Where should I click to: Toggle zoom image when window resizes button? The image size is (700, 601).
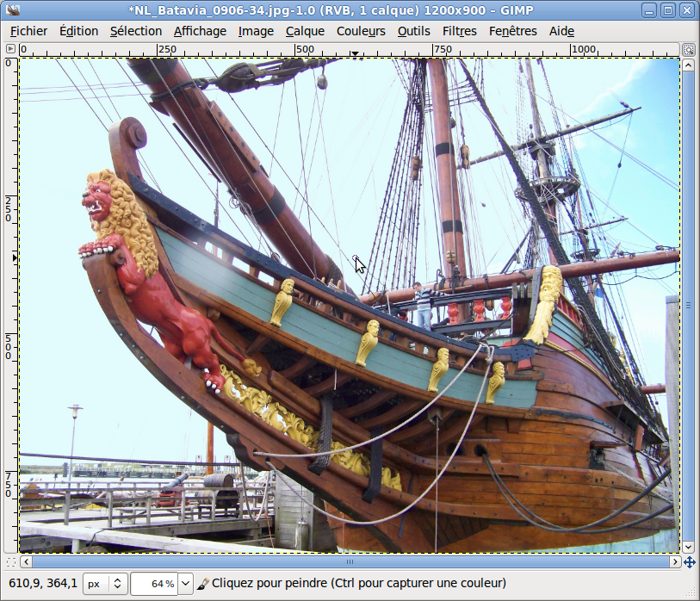pyautogui.click(x=689, y=49)
